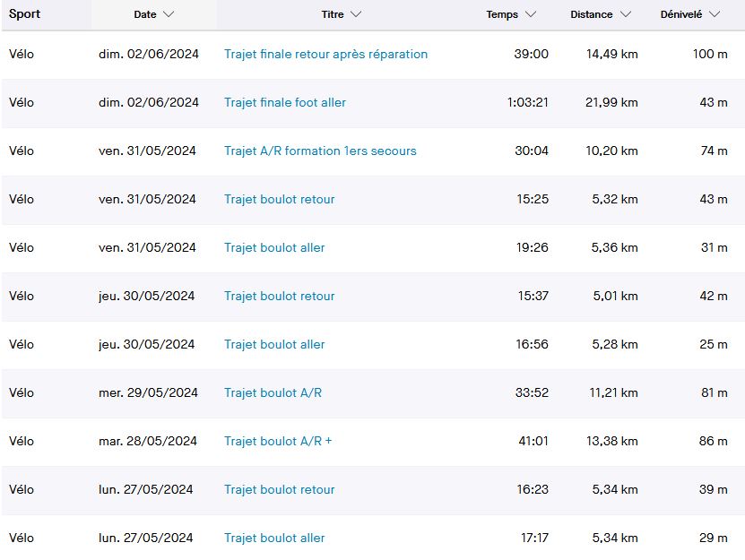Open 'Trajet boulot retour' from 27/05/2024
Viewport: 745px width, 560px height.
click(279, 489)
